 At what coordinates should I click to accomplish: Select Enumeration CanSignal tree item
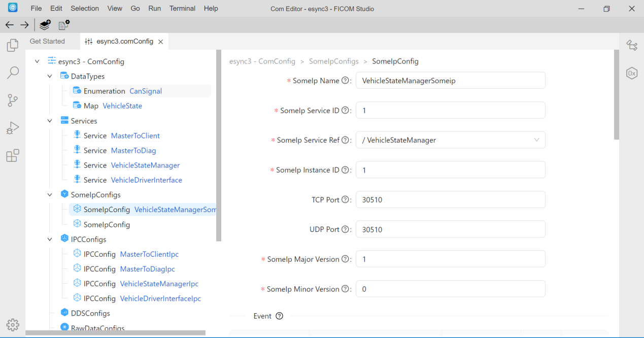pos(140,91)
